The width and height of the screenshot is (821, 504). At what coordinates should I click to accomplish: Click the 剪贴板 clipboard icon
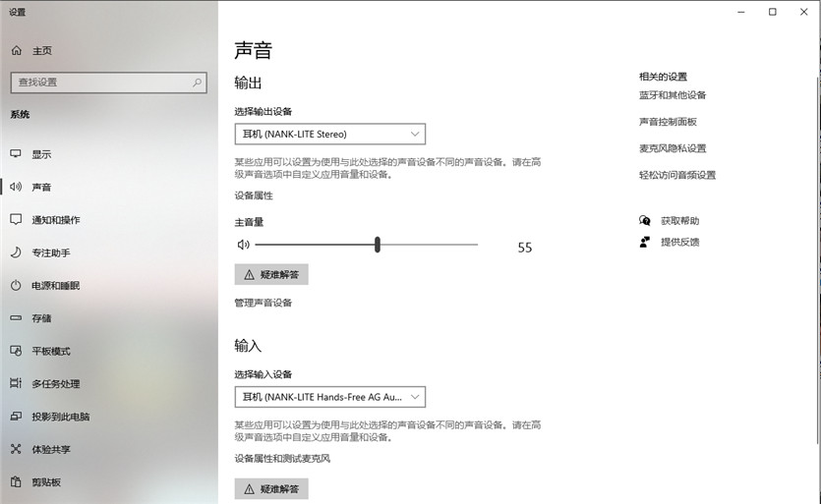coord(16,481)
